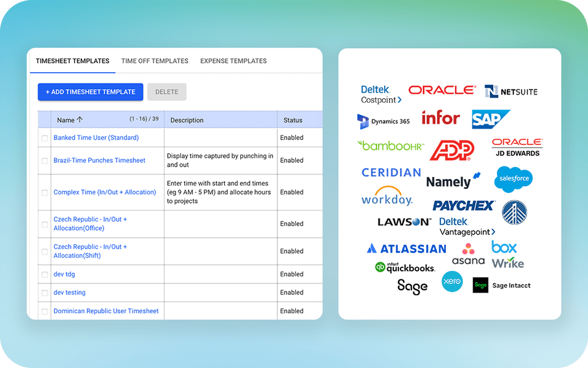
Task: Open the Czech Republic - In/Out + Allocation(Office) link
Action: [x=90, y=224]
